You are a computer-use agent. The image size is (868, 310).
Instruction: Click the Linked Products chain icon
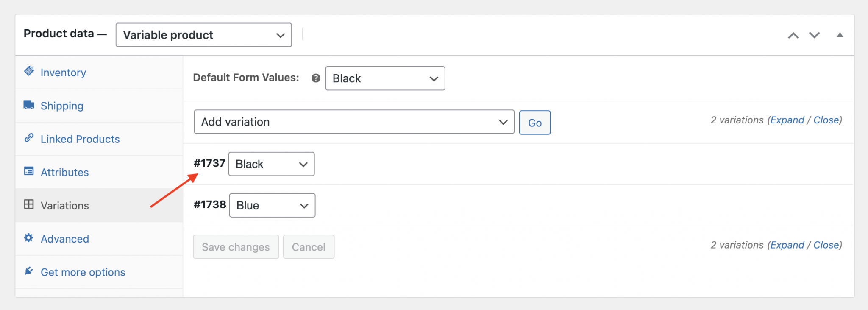tap(28, 138)
